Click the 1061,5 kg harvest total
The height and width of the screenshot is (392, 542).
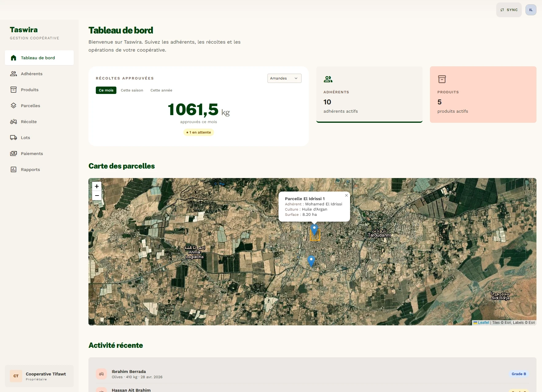[x=199, y=110]
